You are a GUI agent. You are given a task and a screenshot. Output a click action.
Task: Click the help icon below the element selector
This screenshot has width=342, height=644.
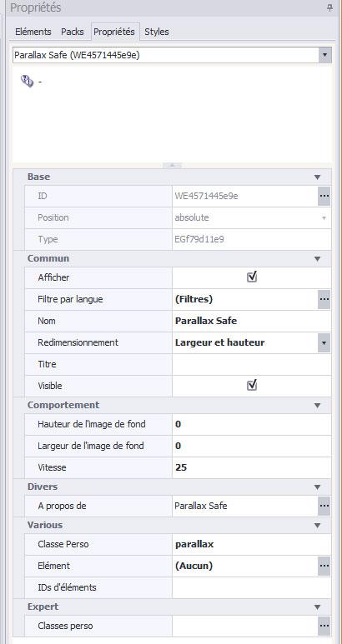(x=28, y=82)
